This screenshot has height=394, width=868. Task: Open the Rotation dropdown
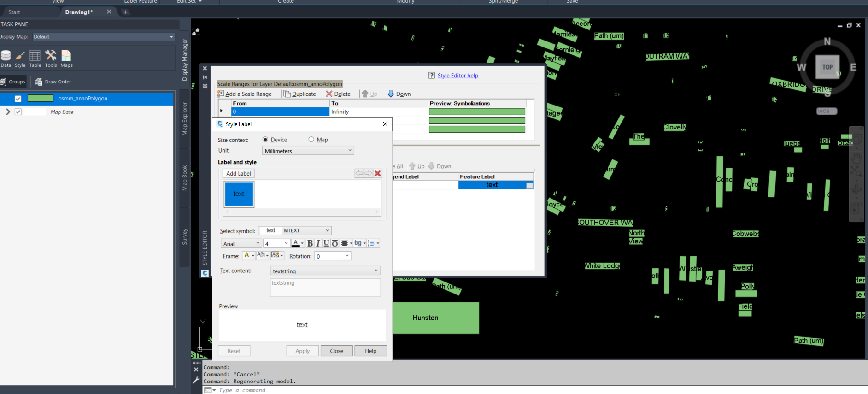pyautogui.click(x=333, y=256)
